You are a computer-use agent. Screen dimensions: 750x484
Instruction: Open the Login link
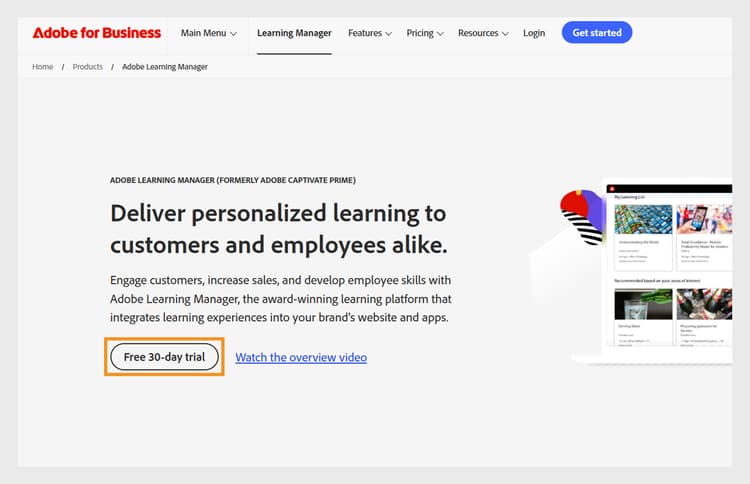coord(534,33)
